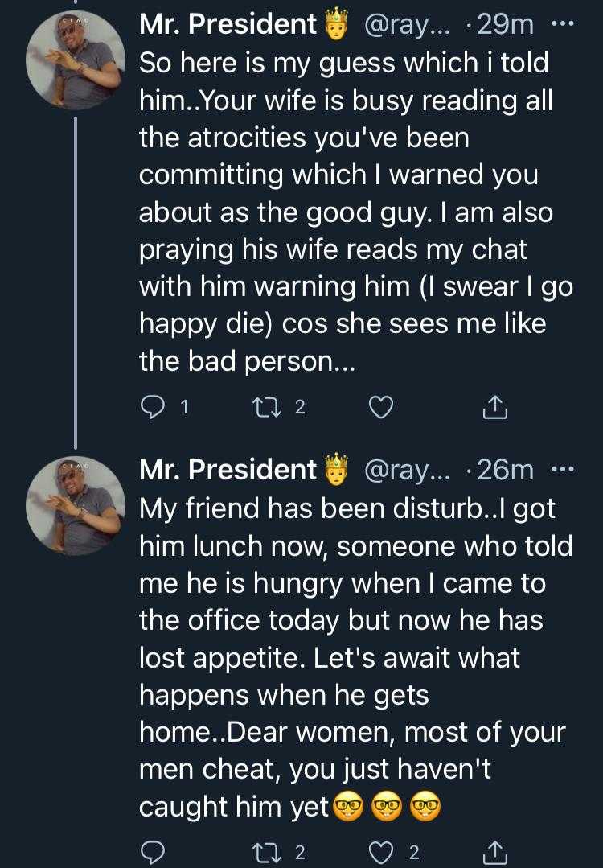Reply to the second tweet about lunch

152,852
